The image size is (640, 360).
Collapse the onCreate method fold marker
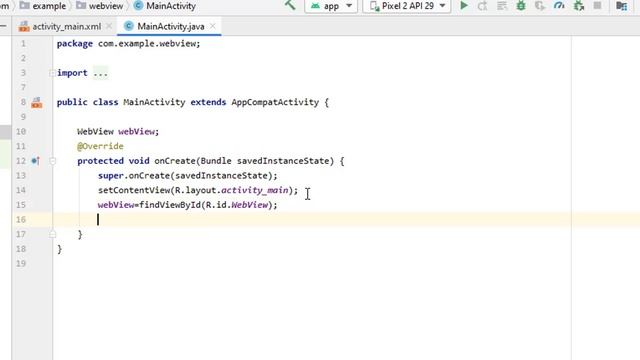tap(52, 161)
